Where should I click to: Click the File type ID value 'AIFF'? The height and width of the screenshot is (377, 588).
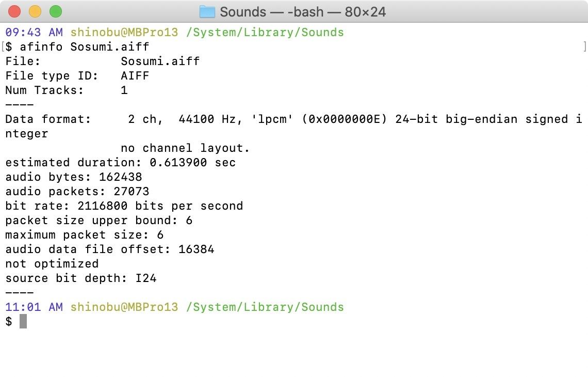point(135,76)
